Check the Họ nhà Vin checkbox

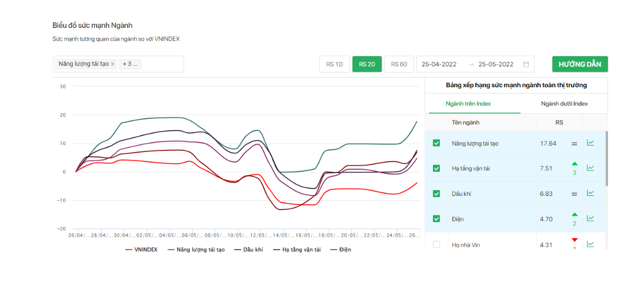436,244
